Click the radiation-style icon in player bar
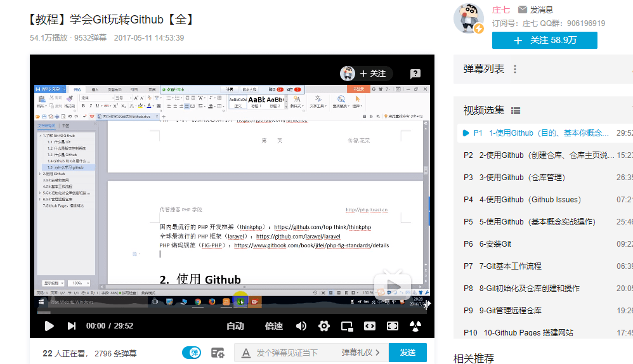633x364 pixels. 415,326
